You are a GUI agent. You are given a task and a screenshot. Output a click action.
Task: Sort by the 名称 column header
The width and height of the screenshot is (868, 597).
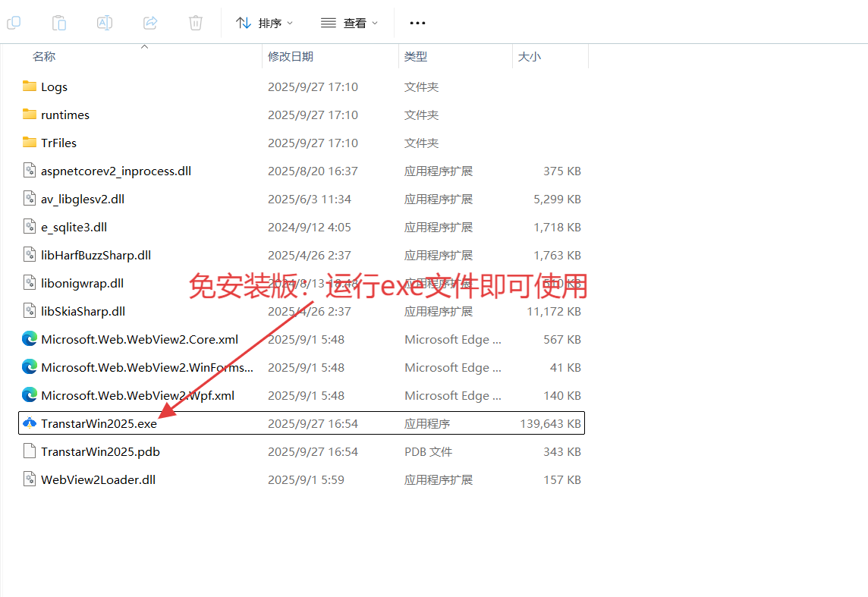pyautogui.click(x=44, y=56)
